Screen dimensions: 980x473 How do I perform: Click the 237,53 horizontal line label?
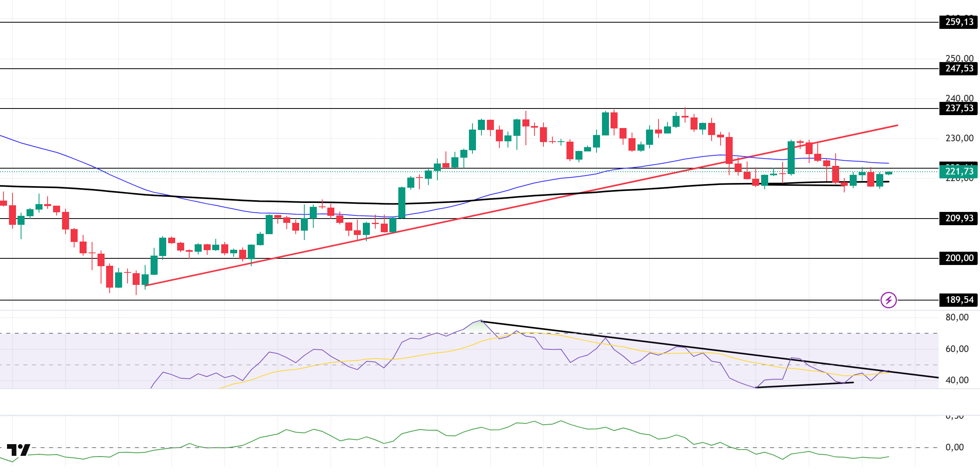tap(959, 108)
